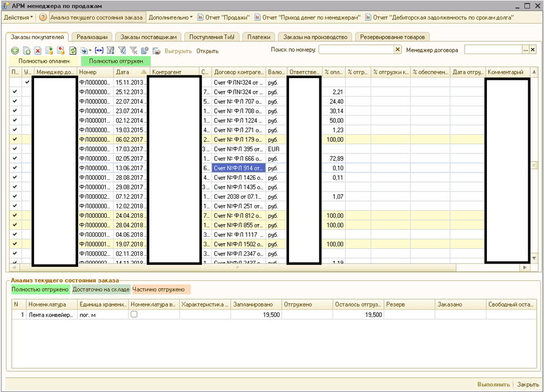This screenshot has height=392, width=544.
Task: Toggle the Номенклатура checkbox for Лента конвейерная
Action: (x=134, y=314)
